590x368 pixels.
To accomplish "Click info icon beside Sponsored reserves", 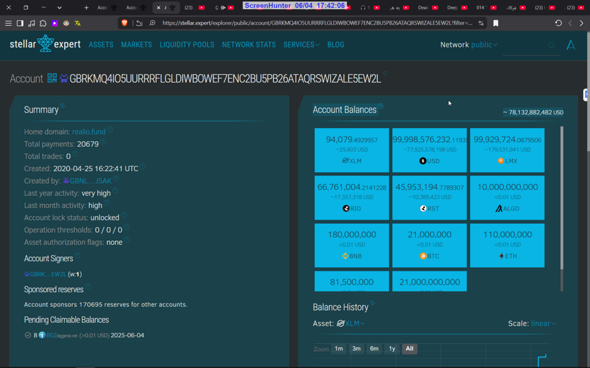I will pos(88,286).
